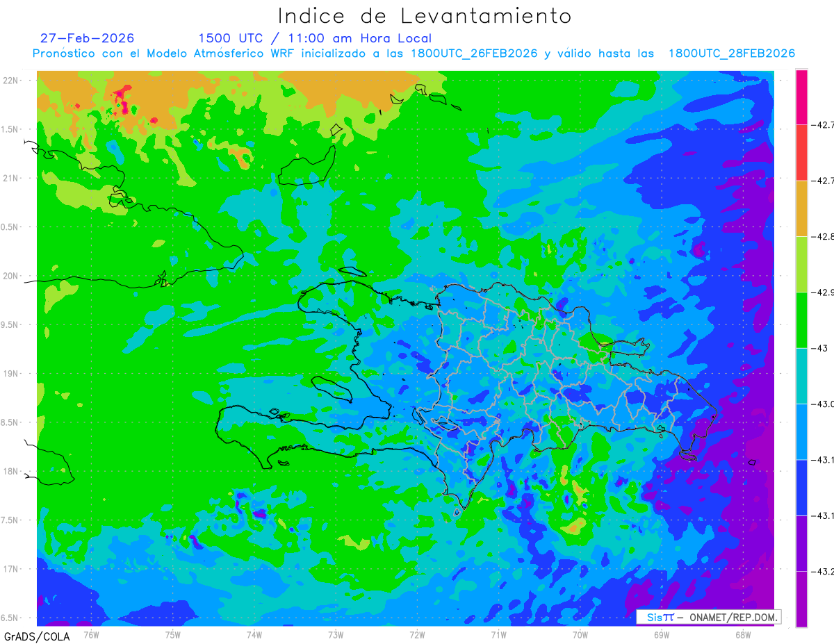Screen dimensions: 834x644
Task: Select the orange legend color swatch
Action: click(x=801, y=208)
